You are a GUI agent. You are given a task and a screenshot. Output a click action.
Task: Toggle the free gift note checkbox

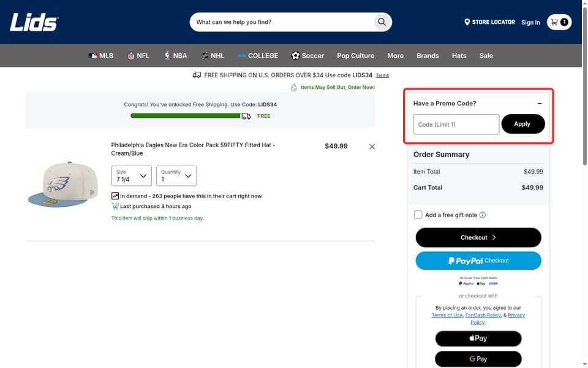pyautogui.click(x=418, y=215)
